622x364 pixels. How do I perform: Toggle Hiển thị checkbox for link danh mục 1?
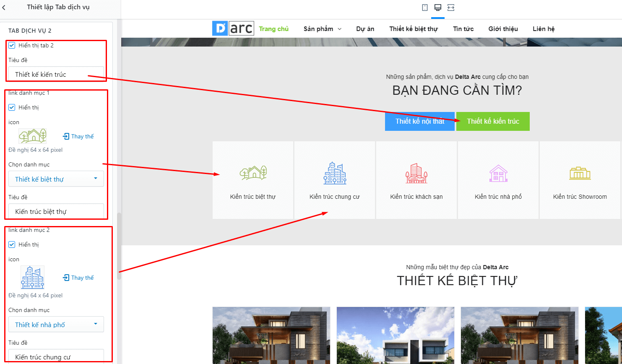coord(12,107)
